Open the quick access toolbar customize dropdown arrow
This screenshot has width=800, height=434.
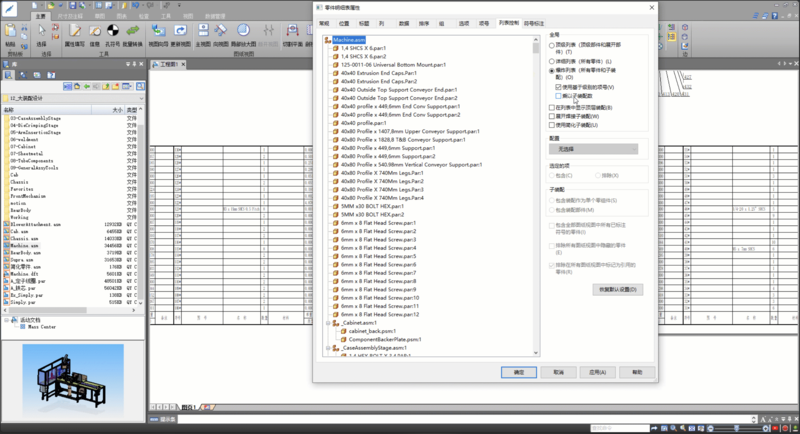coord(179,5)
